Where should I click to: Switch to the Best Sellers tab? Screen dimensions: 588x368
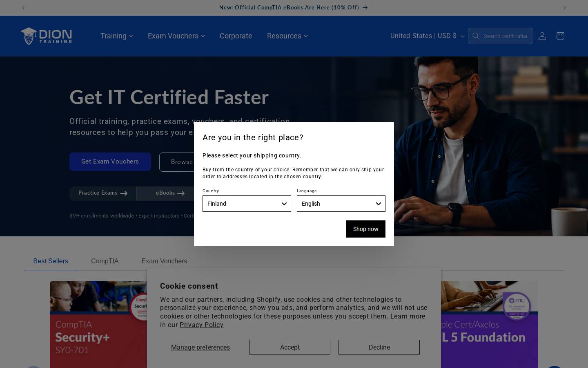click(51, 261)
